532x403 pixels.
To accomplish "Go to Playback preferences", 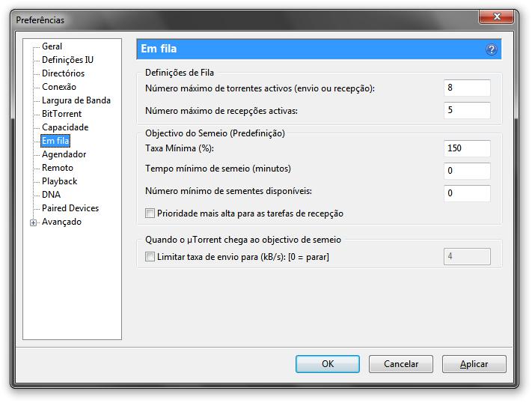I will (x=60, y=181).
